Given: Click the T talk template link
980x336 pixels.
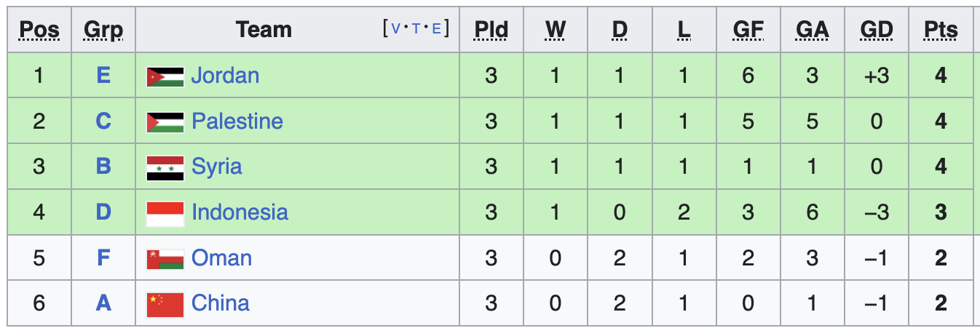Looking at the screenshot, I should (x=416, y=29).
